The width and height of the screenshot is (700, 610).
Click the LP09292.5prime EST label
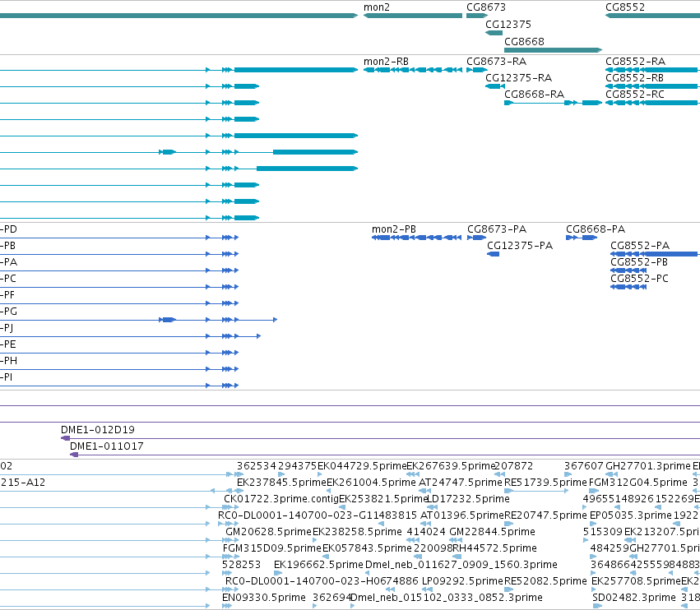click(x=462, y=581)
